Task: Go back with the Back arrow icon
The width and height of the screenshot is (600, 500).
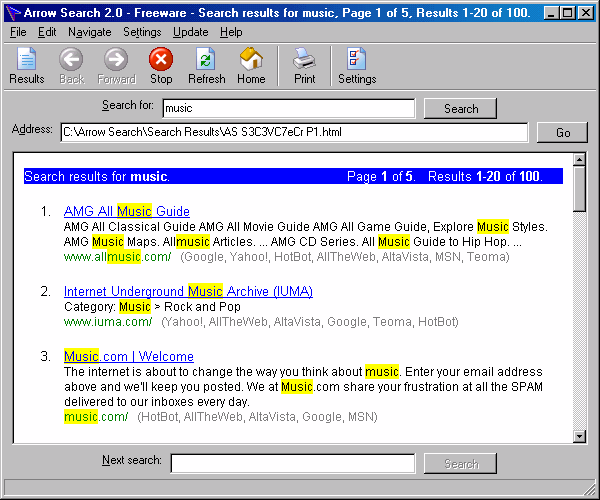Action: click(x=71, y=59)
